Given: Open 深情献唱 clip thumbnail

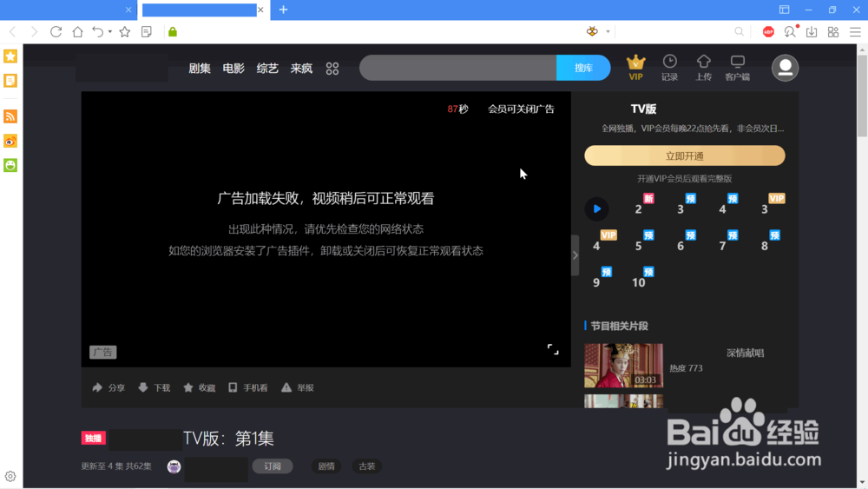Looking at the screenshot, I should click(624, 366).
